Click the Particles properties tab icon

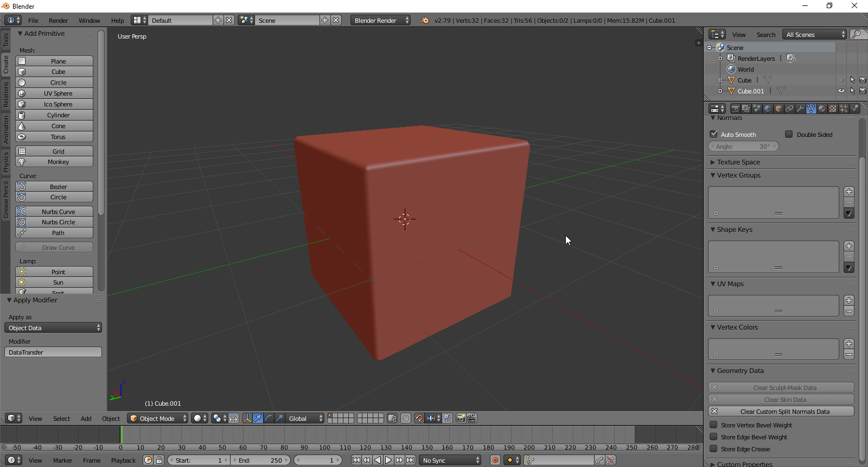(844, 109)
